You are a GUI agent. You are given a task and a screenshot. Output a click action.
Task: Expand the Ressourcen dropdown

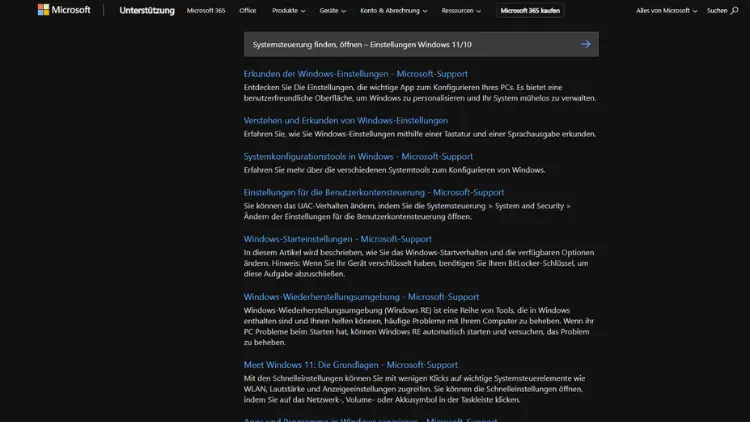click(x=461, y=11)
